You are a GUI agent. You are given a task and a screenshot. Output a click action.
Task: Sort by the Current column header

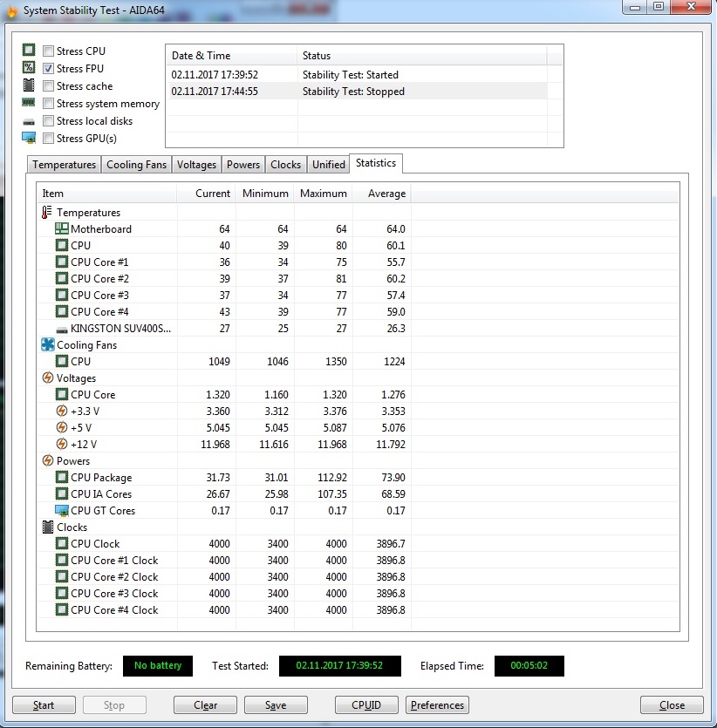click(206, 194)
